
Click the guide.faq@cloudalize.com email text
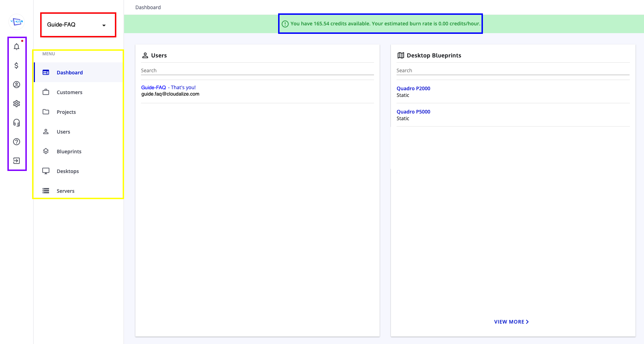click(x=170, y=94)
